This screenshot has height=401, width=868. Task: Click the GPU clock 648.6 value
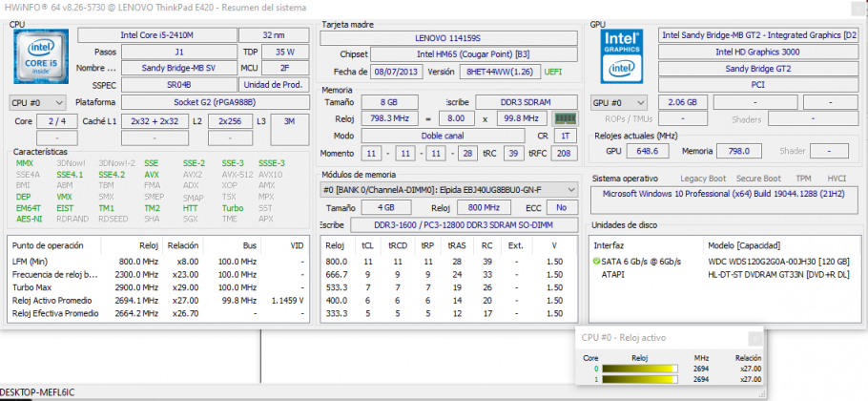(647, 151)
